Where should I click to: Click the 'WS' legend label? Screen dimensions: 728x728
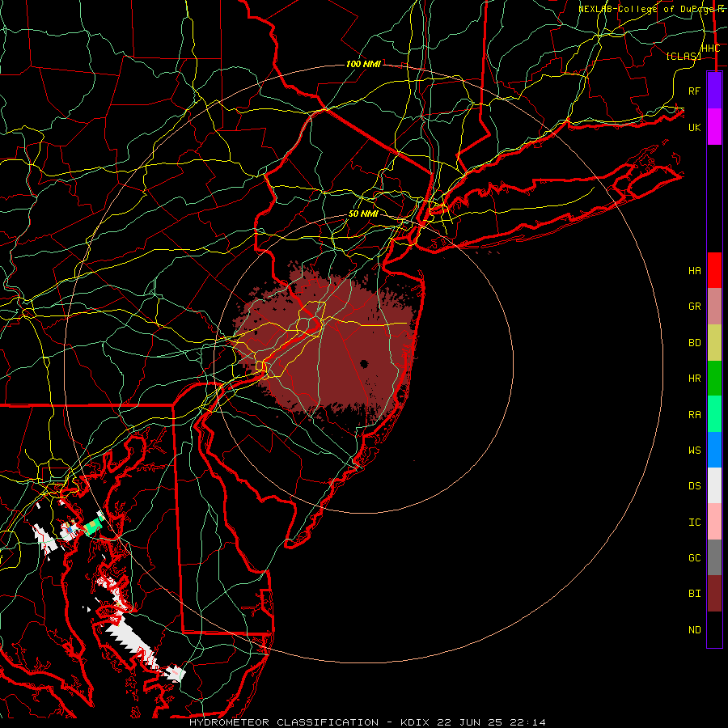click(695, 450)
